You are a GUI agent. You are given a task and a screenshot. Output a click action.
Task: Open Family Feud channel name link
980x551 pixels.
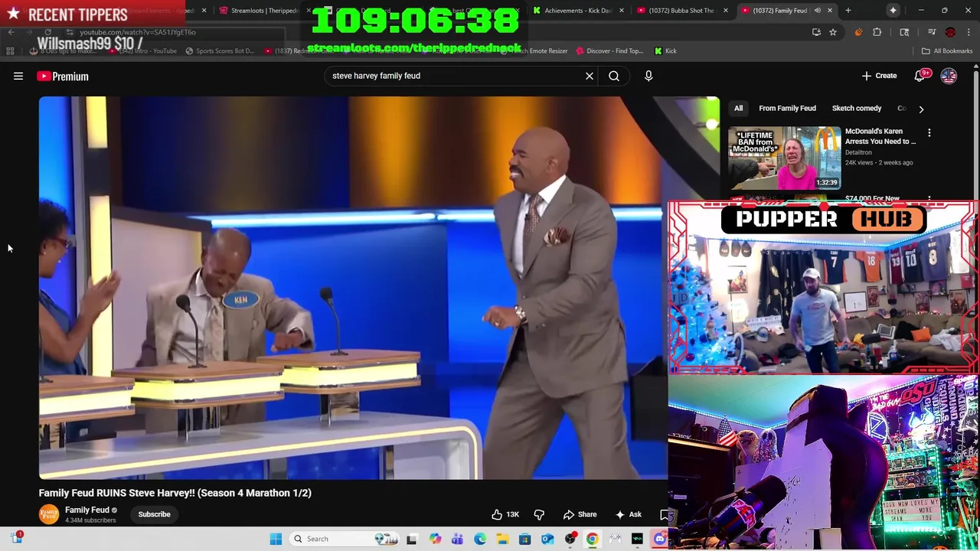coord(87,510)
